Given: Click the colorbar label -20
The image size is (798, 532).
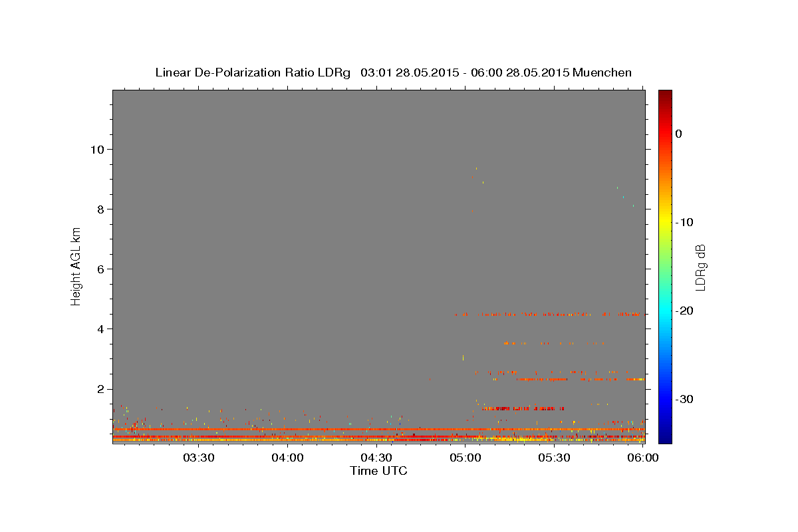Looking at the screenshot, I should coord(684,311).
